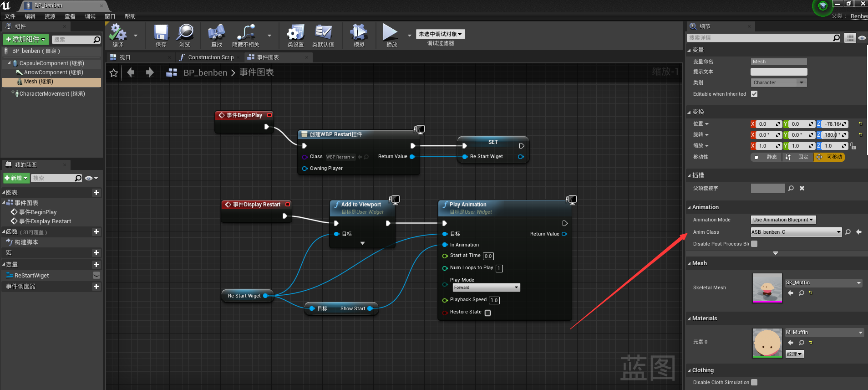Screen dimensions: 868x390
Task: Reset 位置 location to default arrow
Action: (x=860, y=124)
